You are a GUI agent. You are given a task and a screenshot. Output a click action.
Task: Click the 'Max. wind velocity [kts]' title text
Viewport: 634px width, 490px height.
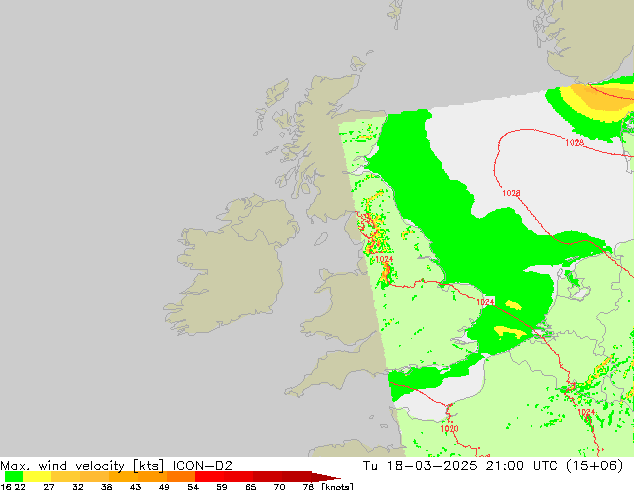tap(82, 466)
